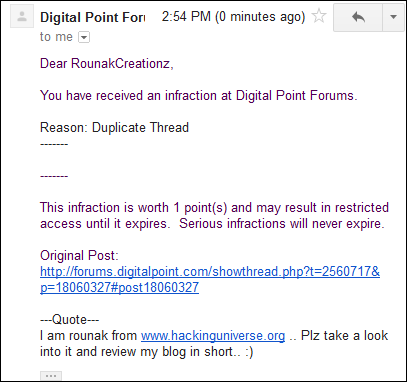Click the 'This infraction is worth 1 point(s)' sentence

tap(214, 215)
